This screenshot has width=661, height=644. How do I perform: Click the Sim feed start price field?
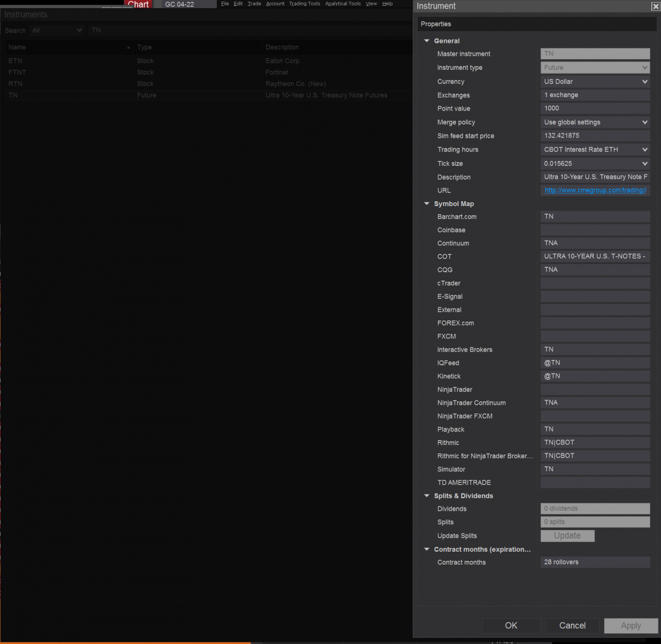(595, 135)
